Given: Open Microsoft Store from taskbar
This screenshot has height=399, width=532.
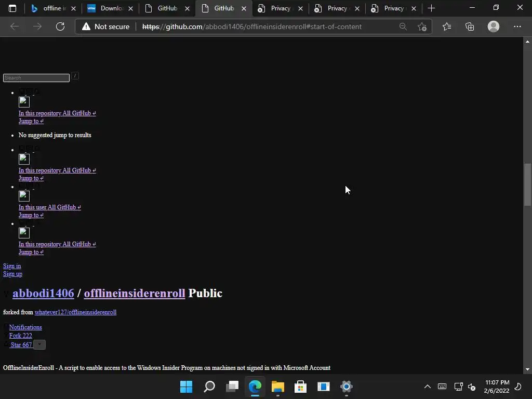Looking at the screenshot, I should click(x=300, y=387).
